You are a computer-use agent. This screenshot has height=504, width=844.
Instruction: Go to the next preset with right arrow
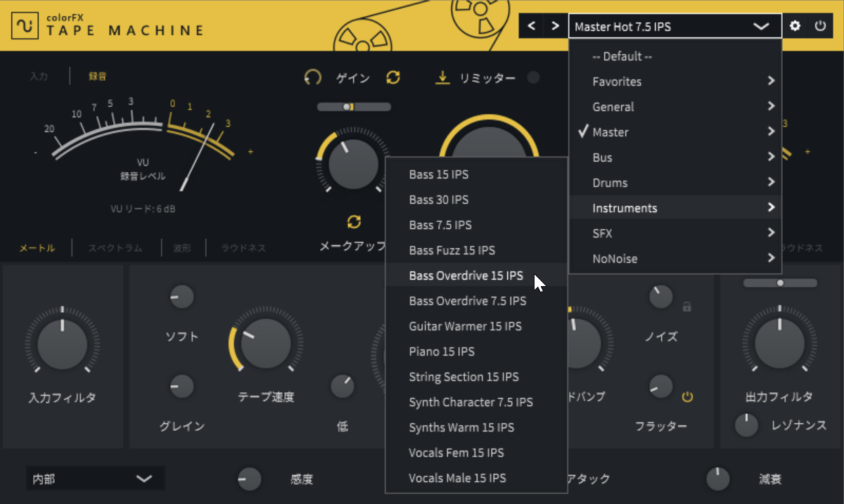point(556,27)
